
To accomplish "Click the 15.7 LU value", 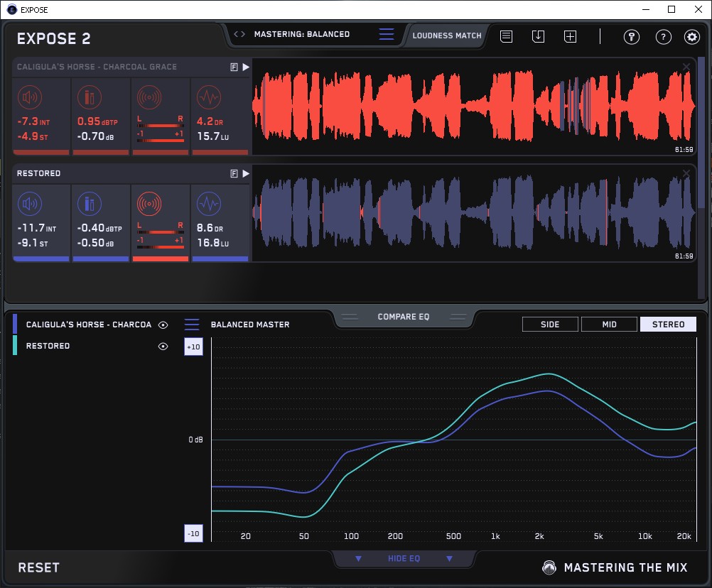I will click(x=213, y=136).
